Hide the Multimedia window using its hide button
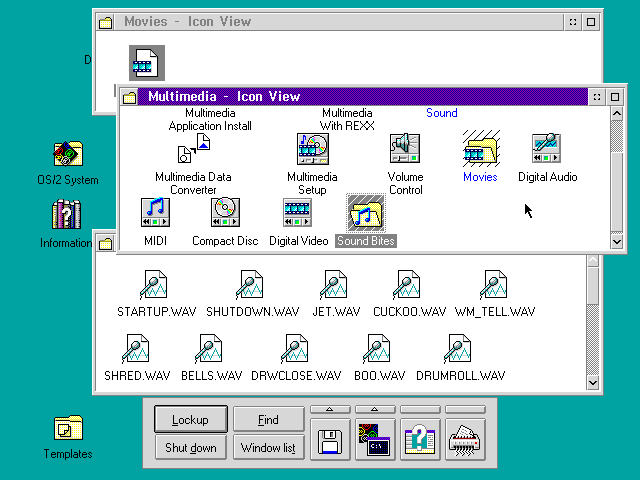640x480 pixels. click(597, 97)
